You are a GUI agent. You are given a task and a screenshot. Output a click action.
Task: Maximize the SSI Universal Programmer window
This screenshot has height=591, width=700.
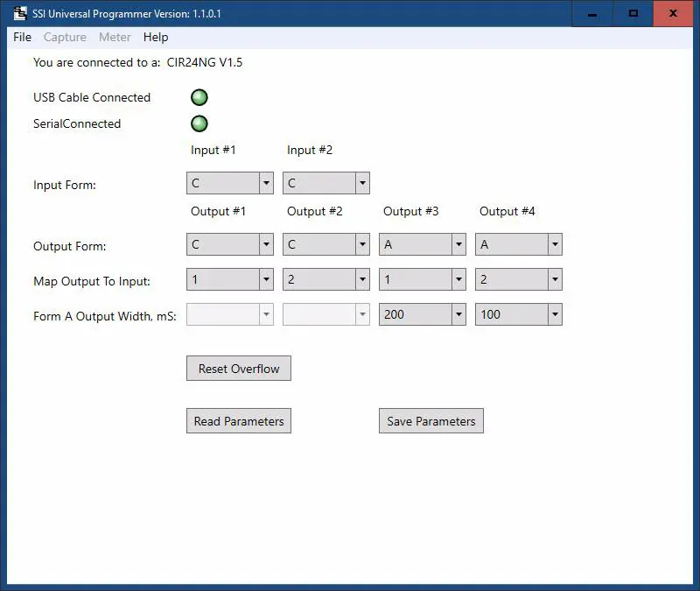tap(633, 14)
